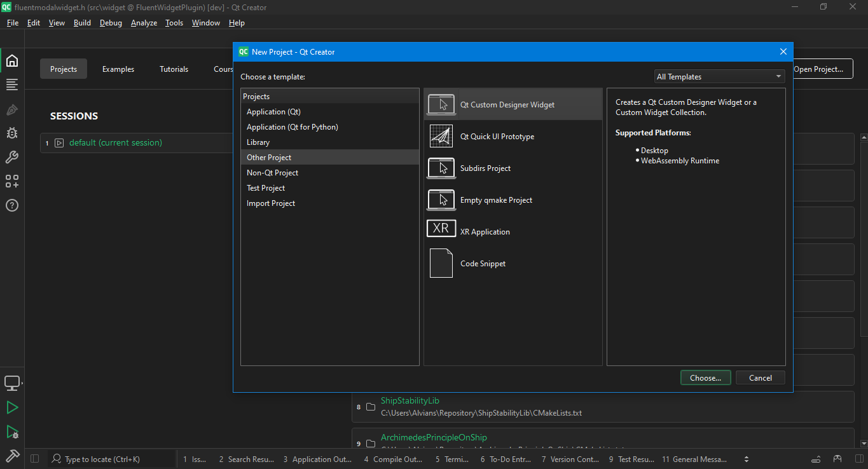Open the Compile Output pane

pos(393,459)
